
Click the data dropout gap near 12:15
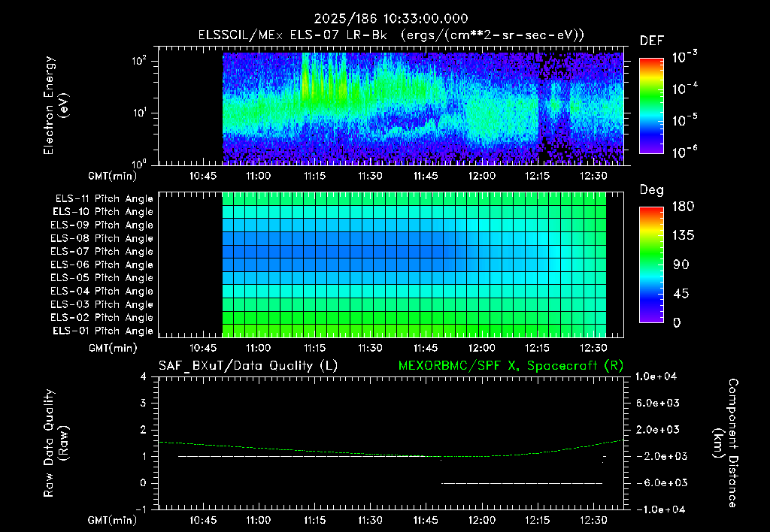[x=544, y=108]
